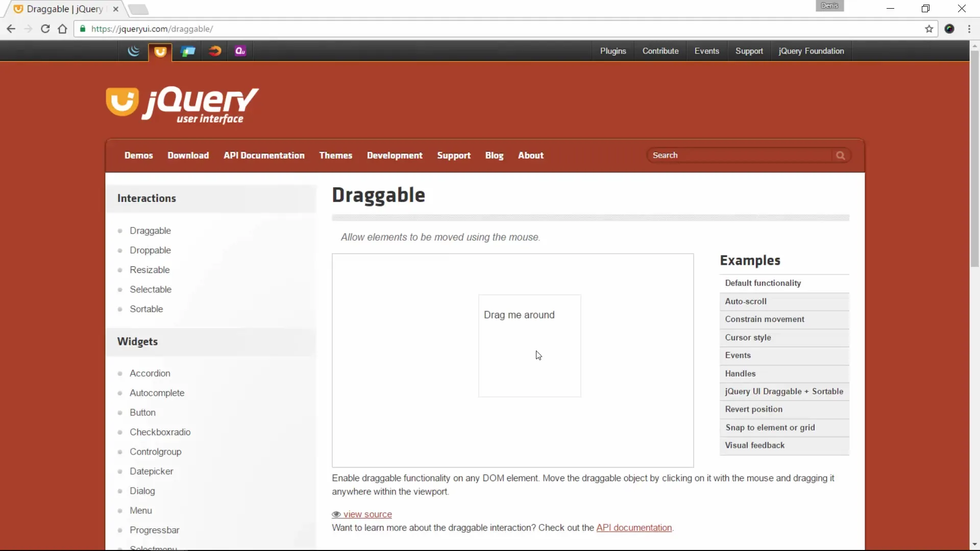Click the green secure padlock icon
This screenshot has width=980, height=551.
pyautogui.click(x=83, y=29)
